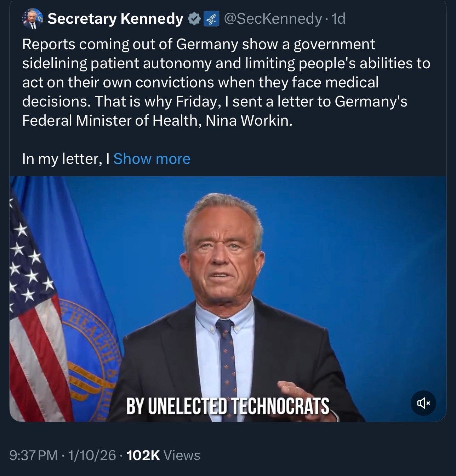Click the BY UNELECTED TECHNOCRATS caption
This screenshot has width=456, height=476.
tap(228, 406)
